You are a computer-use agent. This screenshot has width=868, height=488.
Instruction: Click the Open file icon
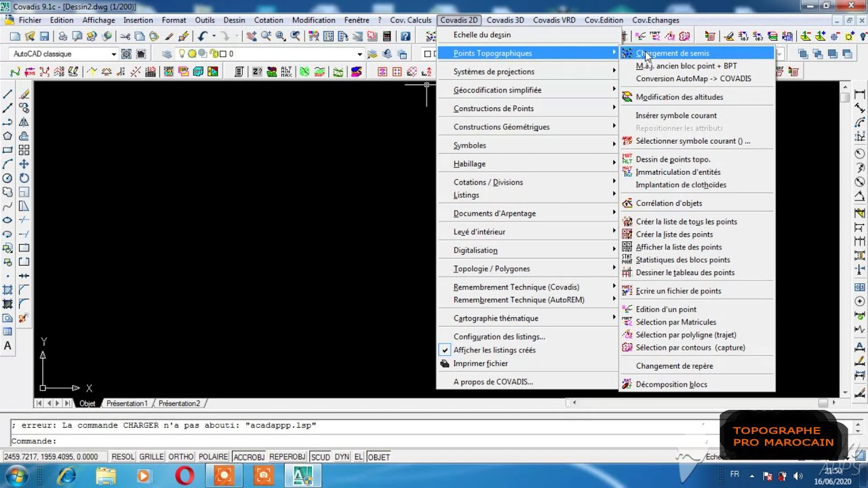[30, 36]
